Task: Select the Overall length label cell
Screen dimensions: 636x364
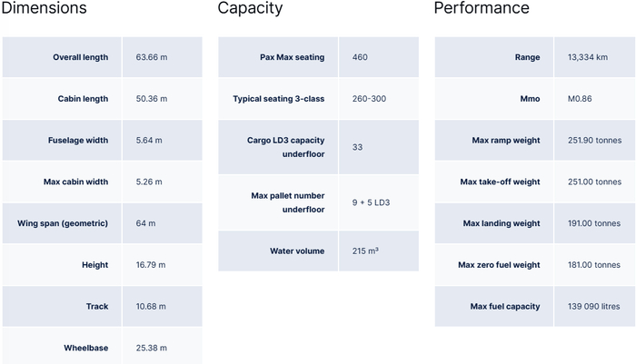Action: 80,57
